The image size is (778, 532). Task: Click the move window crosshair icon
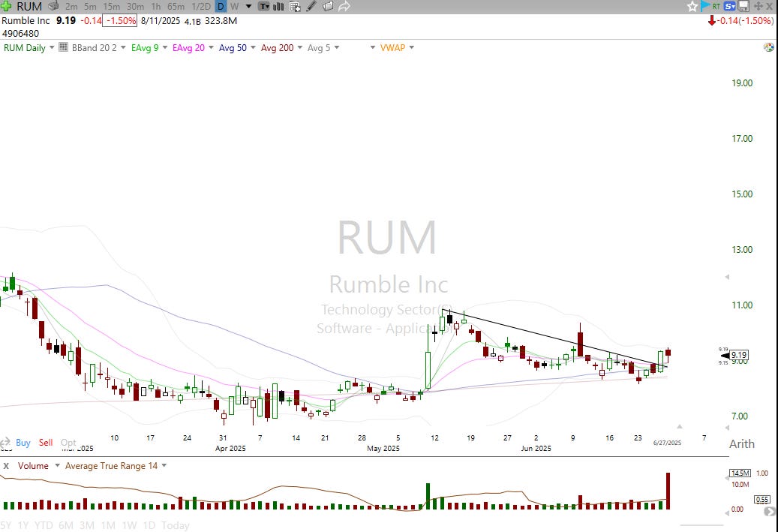(x=758, y=7)
